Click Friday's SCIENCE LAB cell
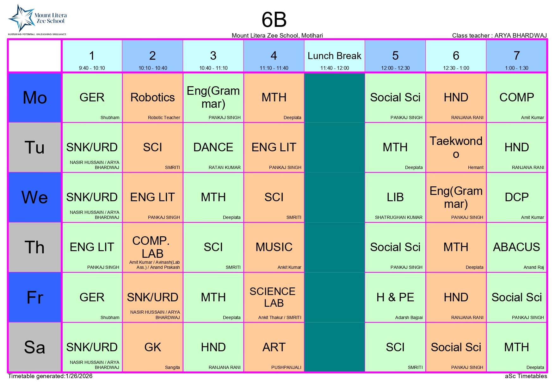This screenshot has width=555, height=392. (x=274, y=297)
